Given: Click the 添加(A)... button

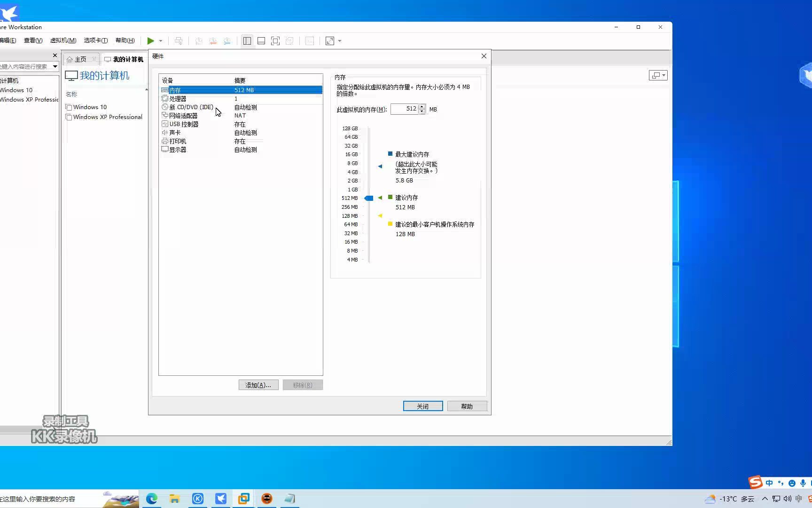Looking at the screenshot, I should tap(258, 385).
